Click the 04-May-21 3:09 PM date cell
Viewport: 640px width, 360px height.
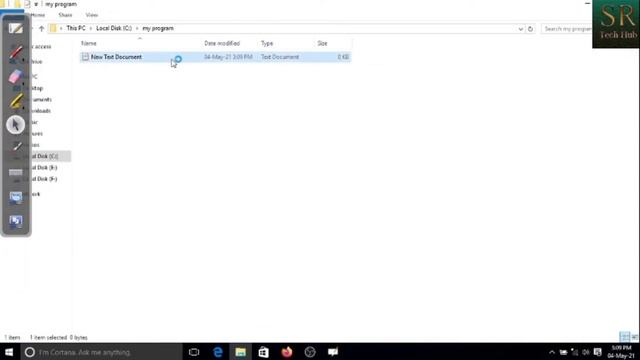[228, 57]
